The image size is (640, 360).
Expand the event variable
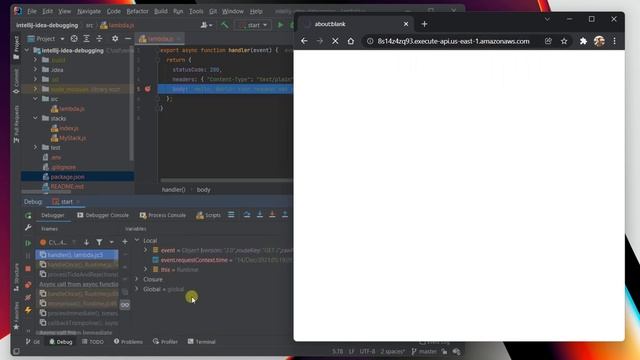[146, 250]
